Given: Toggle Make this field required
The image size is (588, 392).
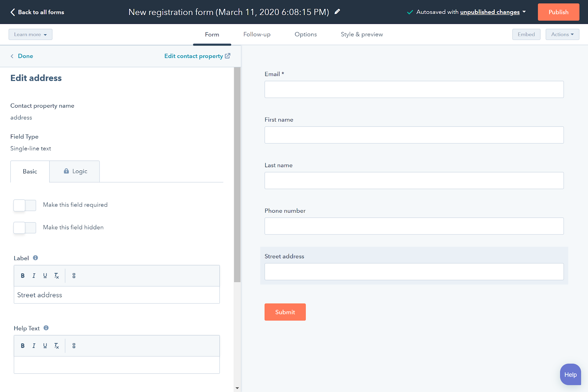Looking at the screenshot, I should click(x=25, y=205).
